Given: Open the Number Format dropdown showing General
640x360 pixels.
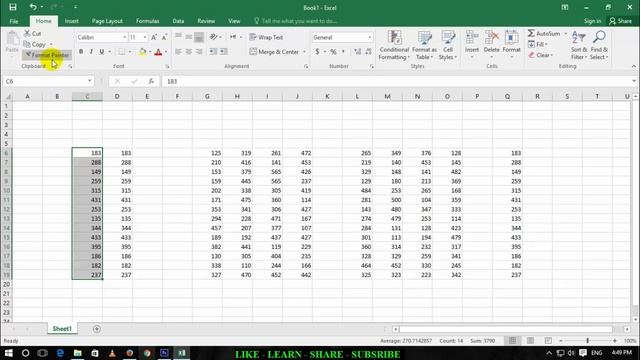Looking at the screenshot, I should [x=370, y=37].
